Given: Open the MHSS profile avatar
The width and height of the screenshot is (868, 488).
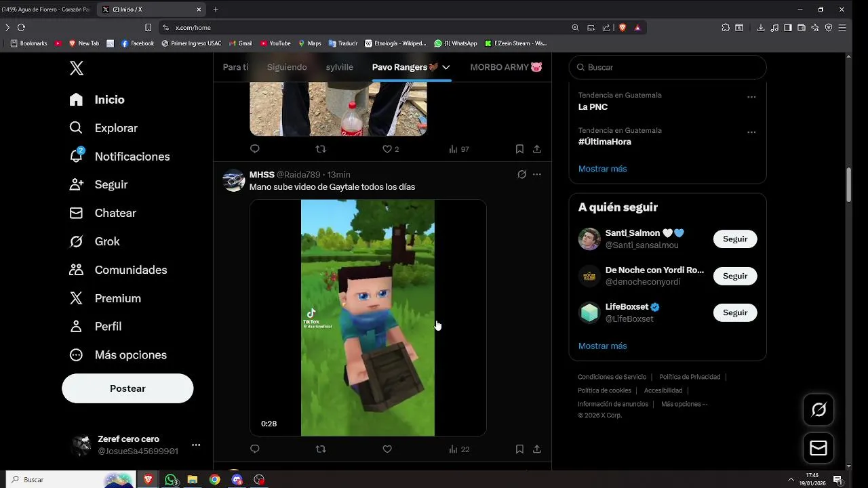Looking at the screenshot, I should (x=234, y=180).
